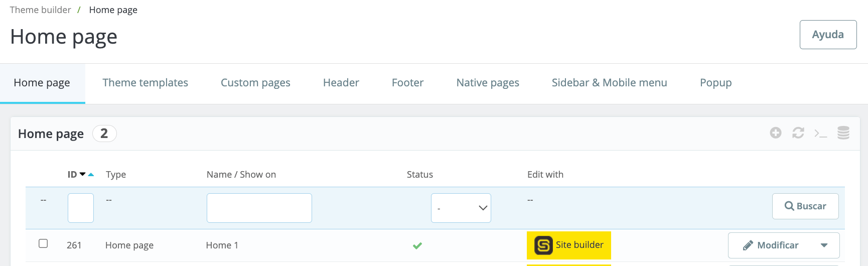The height and width of the screenshot is (266, 868).
Task: Expand the Modificar actions dropdown arrow
Action: coord(824,245)
